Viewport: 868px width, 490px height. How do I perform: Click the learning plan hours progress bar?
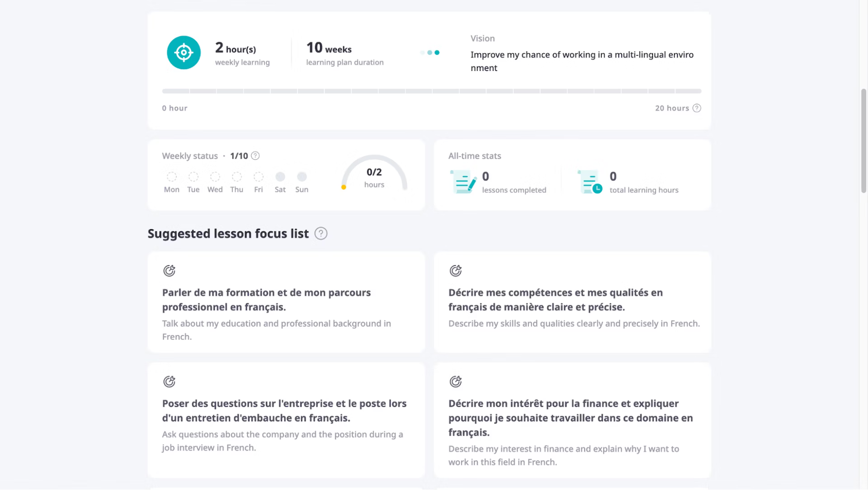pyautogui.click(x=431, y=91)
